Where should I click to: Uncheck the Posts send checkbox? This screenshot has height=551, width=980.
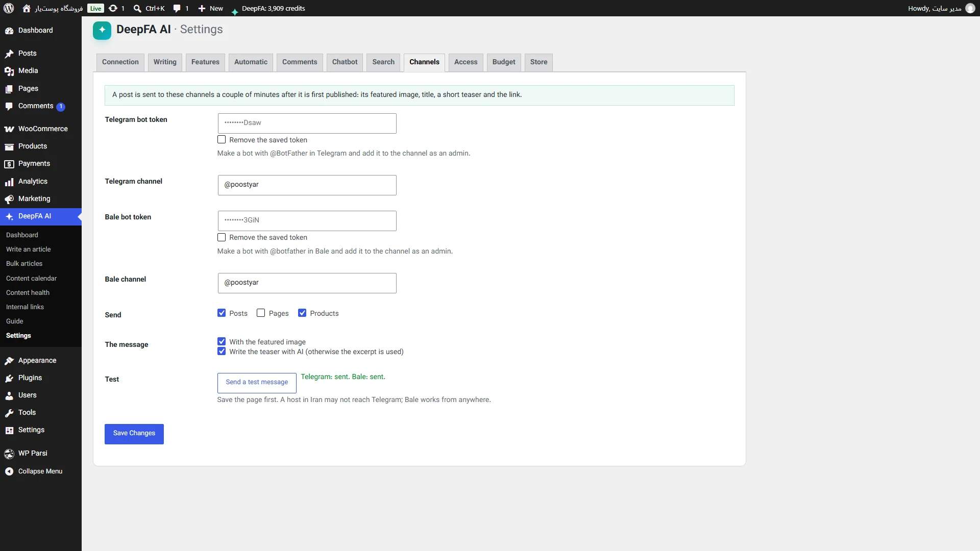pos(222,313)
